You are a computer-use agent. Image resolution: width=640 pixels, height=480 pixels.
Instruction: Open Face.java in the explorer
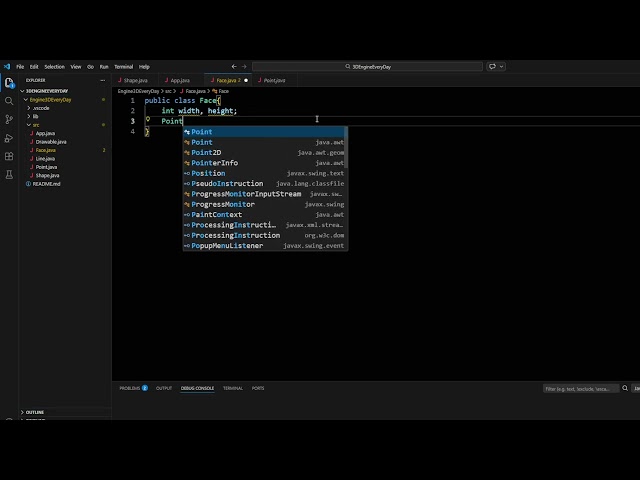pyautogui.click(x=45, y=150)
